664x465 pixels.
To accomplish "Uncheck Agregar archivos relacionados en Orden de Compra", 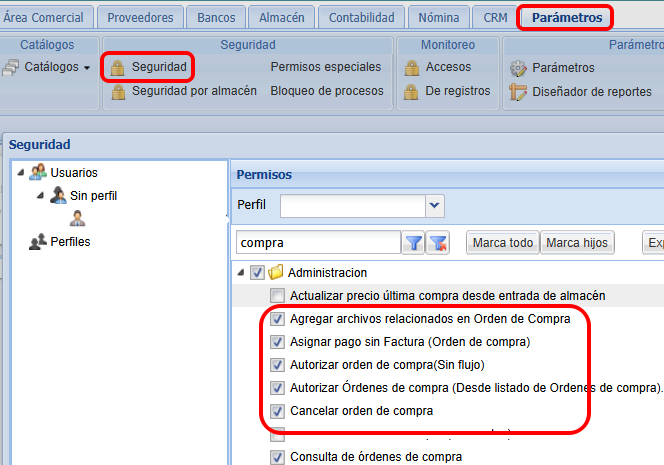I will [277, 318].
